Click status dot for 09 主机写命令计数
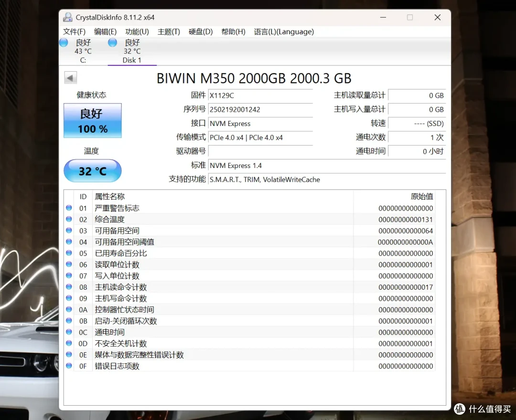Screen dimensions: 516x420 click(69, 298)
